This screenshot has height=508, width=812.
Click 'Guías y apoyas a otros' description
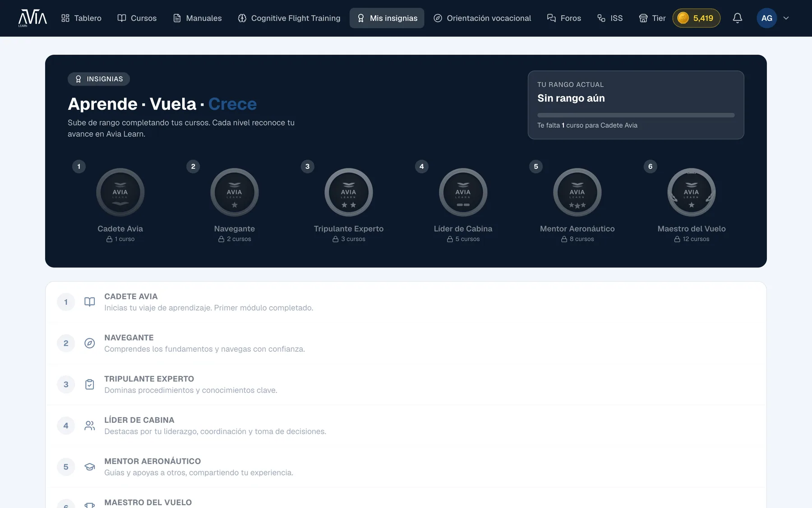198,473
